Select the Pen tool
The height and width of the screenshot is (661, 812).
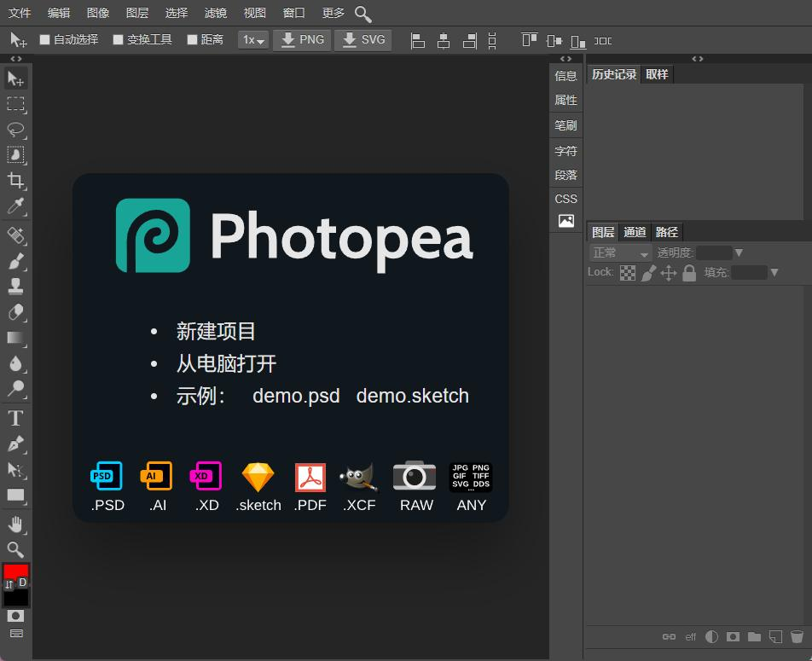[x=15, y=444]
